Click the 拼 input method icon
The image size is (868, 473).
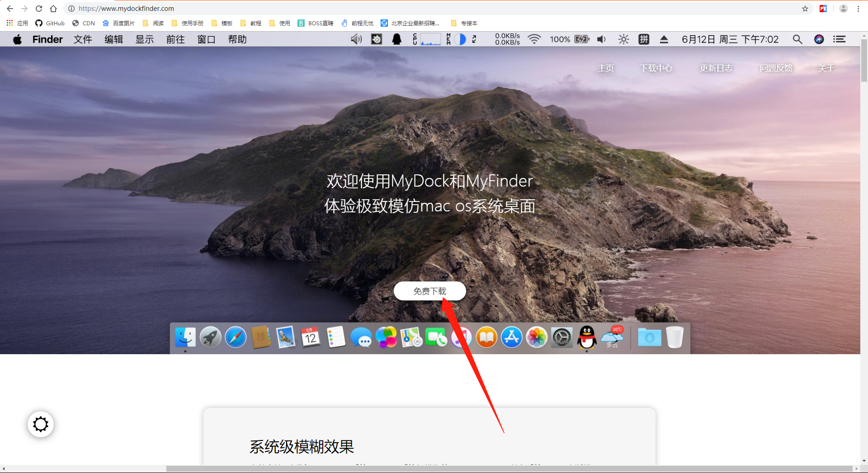point(644,39)
